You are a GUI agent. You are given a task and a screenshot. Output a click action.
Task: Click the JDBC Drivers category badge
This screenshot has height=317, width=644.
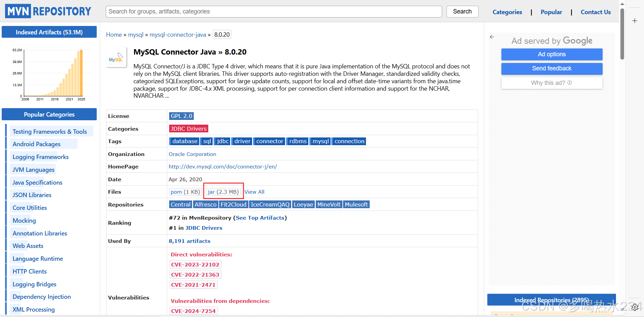188,129
